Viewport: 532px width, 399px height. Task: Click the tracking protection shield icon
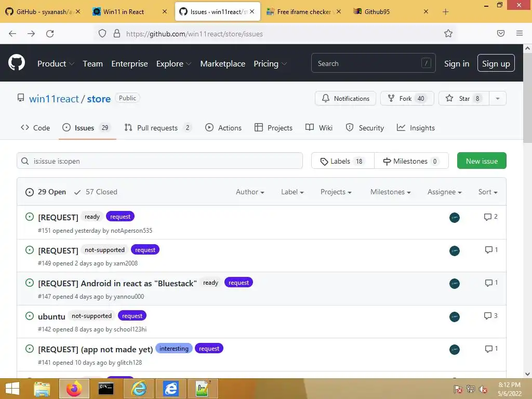click(102, 34)
